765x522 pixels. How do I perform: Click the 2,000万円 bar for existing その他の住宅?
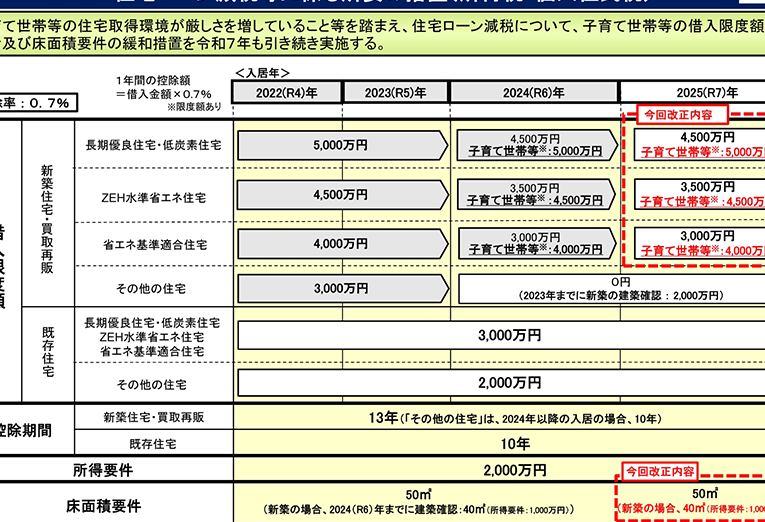point(501,382)
